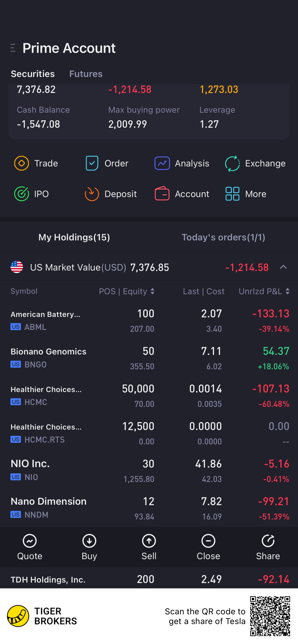The width and height of the screenshot is (298, 644).
Task: Tap the Deposit clock icon
Action: 92,194
